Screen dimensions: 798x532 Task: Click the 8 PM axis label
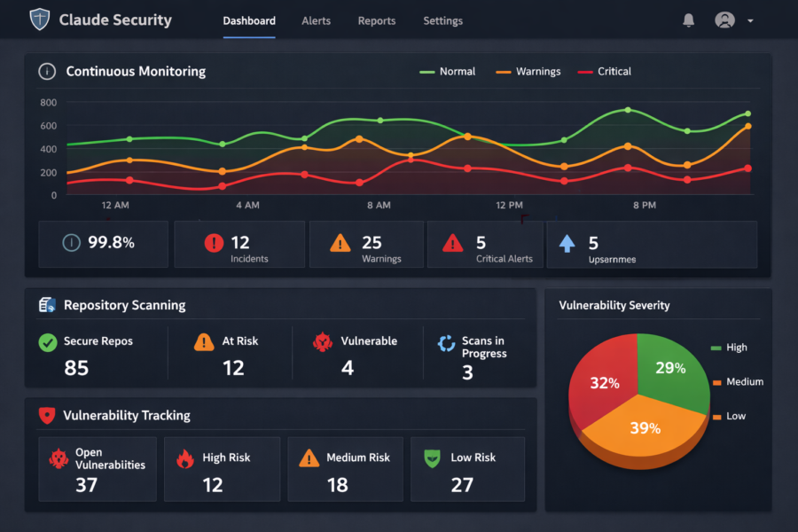coord(645,205)
